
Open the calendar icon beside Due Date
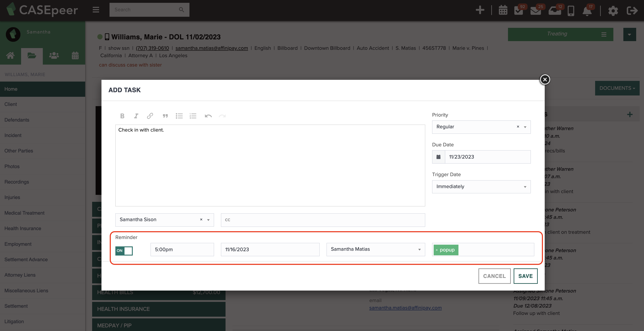click(438, 157)
